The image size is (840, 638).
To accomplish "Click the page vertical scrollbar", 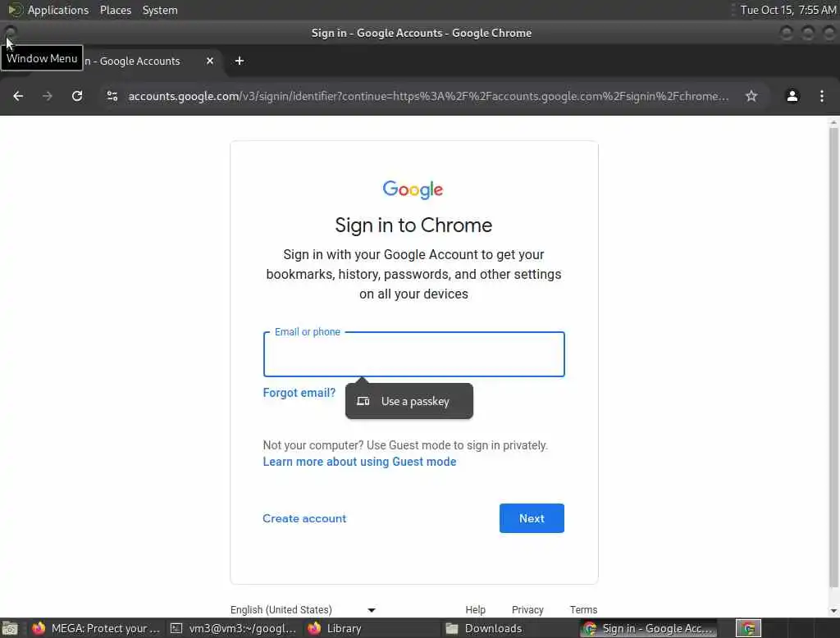I will (x=833, y=359).
